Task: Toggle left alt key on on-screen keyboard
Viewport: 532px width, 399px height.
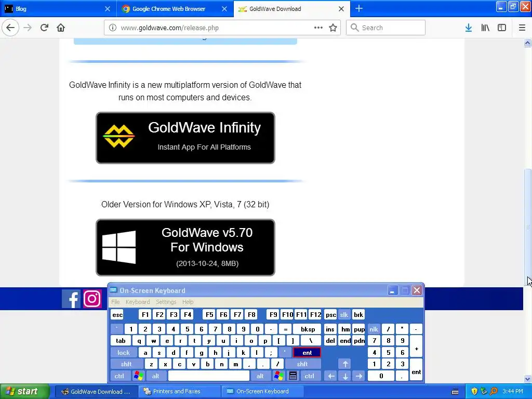Action: click(x=155, y=376)
